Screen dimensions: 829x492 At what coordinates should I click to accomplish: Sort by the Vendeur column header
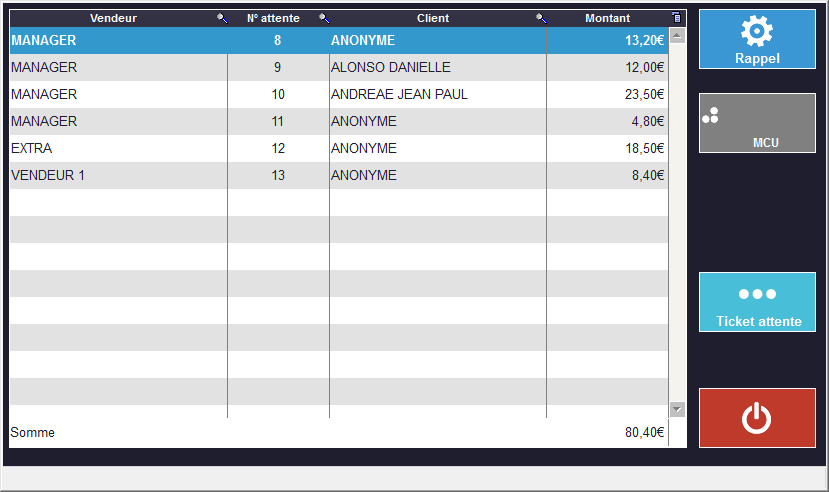click(113, 18)
